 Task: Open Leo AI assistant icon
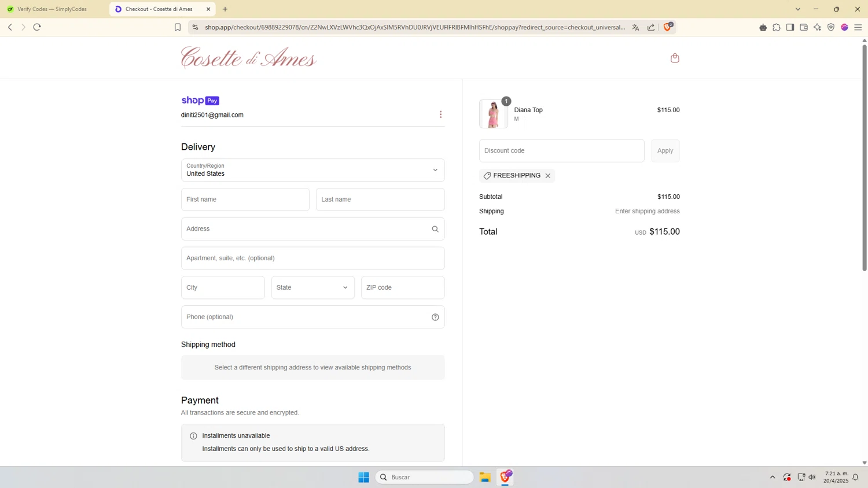(x=817, y=27)
